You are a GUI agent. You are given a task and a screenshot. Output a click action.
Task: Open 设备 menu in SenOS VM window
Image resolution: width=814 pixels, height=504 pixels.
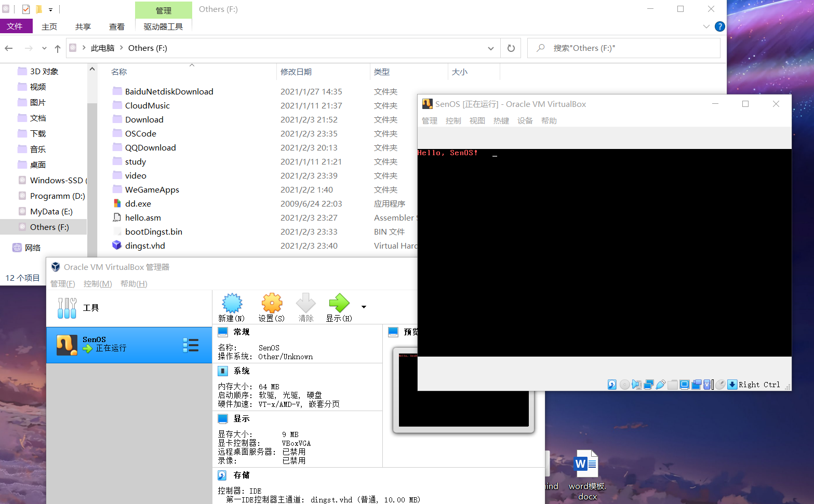click(525, 120)
